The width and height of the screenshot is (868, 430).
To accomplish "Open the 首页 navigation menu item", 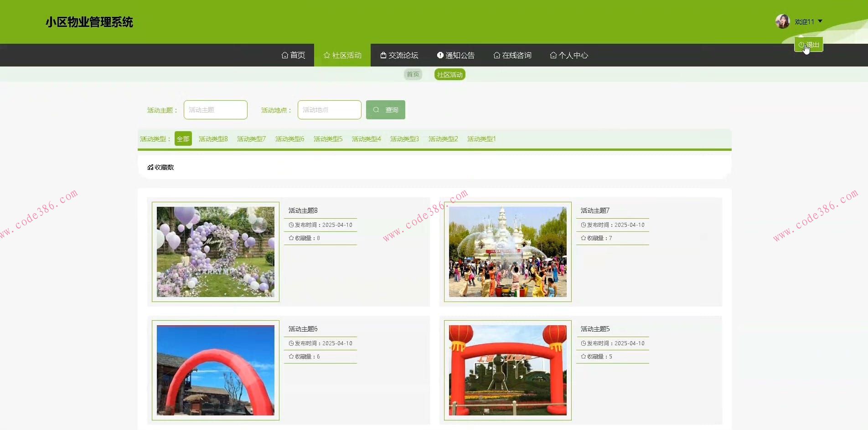I will click(293, 55).
